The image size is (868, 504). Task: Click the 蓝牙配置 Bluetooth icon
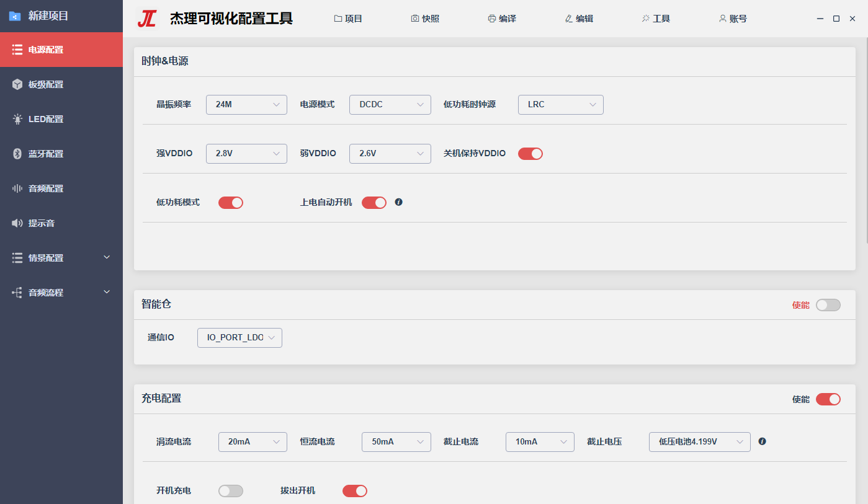pyautogui.click(x=17, y=154)
